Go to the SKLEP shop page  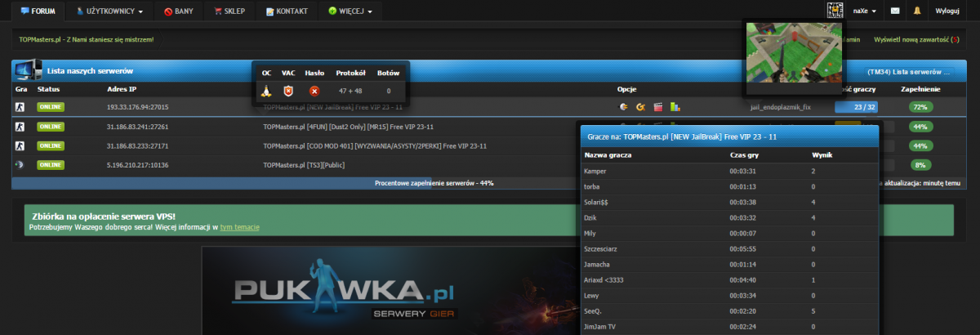click(x=229, y=11)
